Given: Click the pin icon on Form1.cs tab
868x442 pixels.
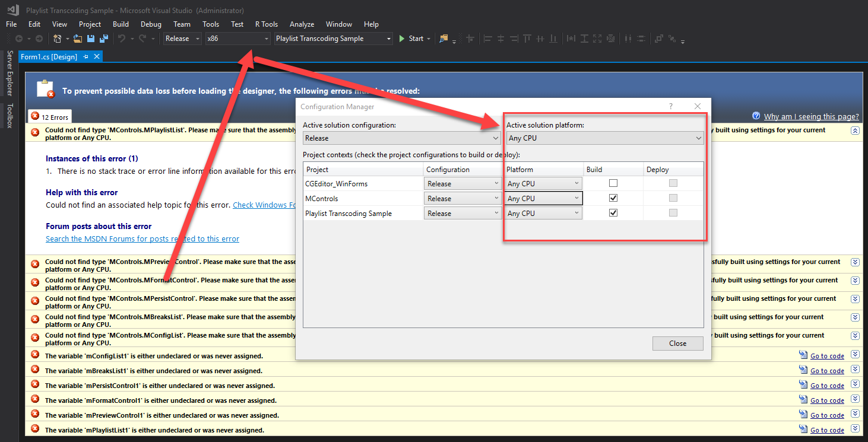Looking at the screenshot, I should pos(86,56).
